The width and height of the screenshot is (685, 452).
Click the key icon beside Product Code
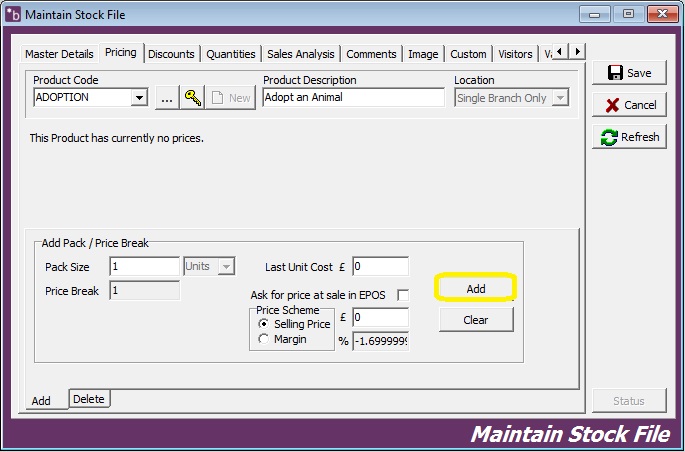pos(192,97)
